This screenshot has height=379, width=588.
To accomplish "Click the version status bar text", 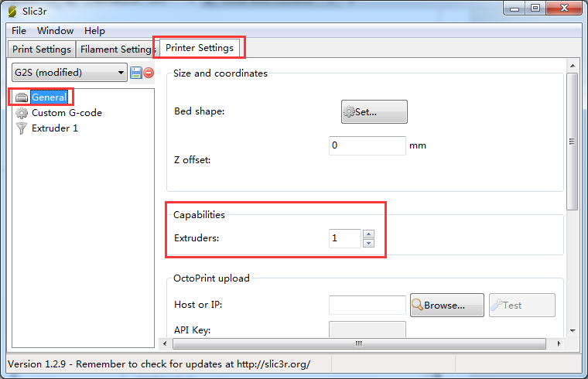I will pyautogui.click(x=159, y=364).
